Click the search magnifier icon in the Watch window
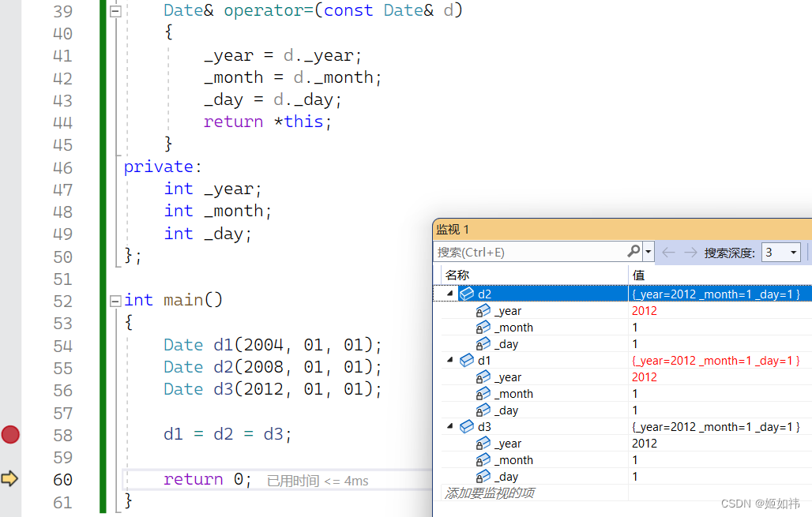Screen dimensions: 812x517 pyautogui.click(x=633, y=251)
